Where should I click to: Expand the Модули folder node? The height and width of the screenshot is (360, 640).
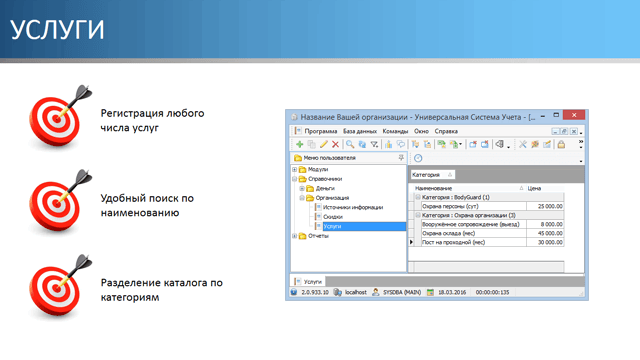[x=294, y=169]
